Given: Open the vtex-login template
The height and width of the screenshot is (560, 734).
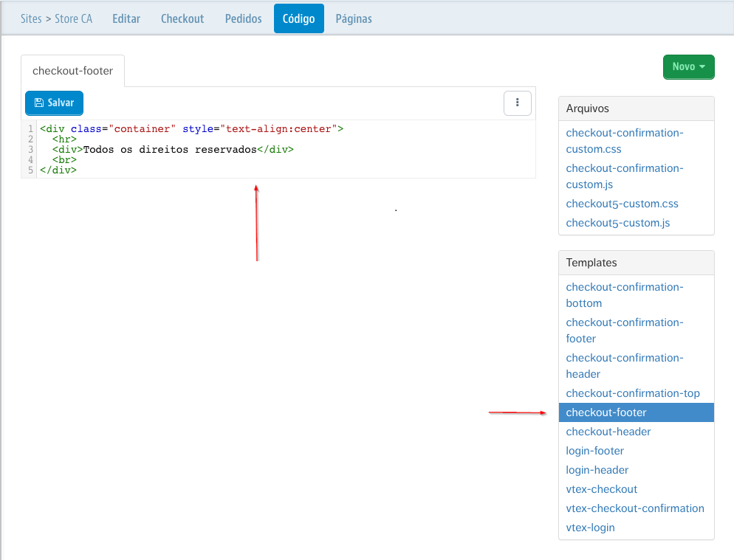Looking at the screenshot, I should [590, 528].
